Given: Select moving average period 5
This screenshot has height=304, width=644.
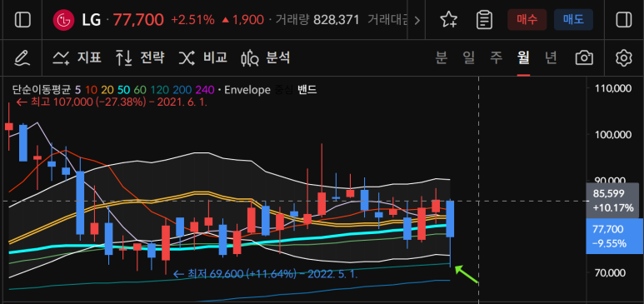Looking at the screenshot, I should click(78, 90).
